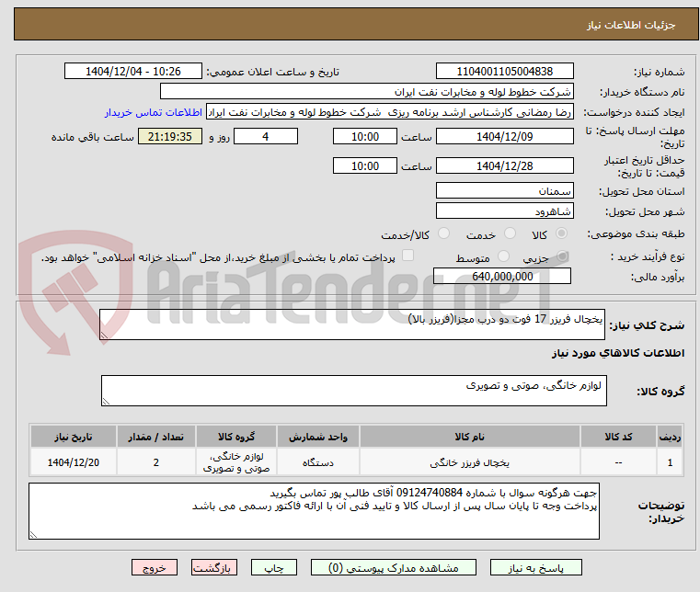Click the توضیحات خریدار text area
Screen dimensions: 700x592
[314, 511]
